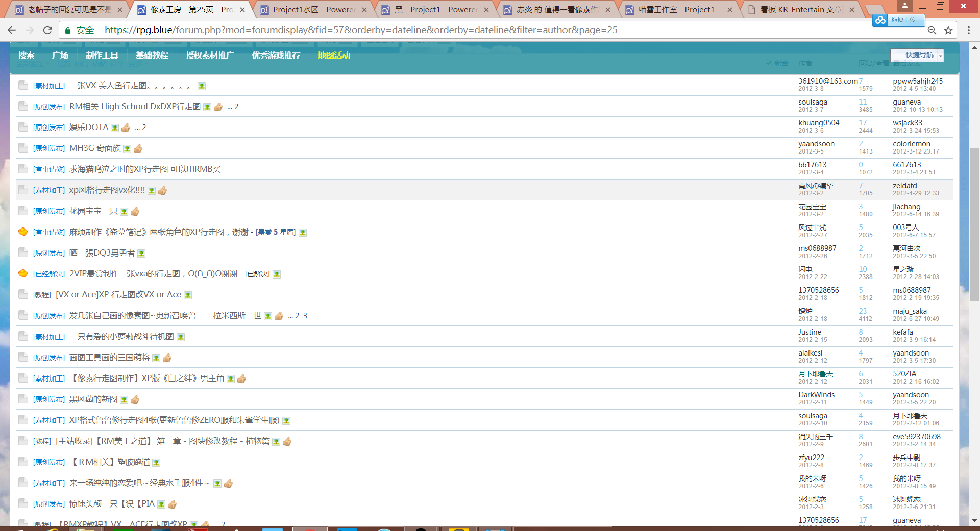Click the image icon beside 晒一張DQ3男勇者
Viewport: 980px width, 531px height.
(x=141, y=253)
